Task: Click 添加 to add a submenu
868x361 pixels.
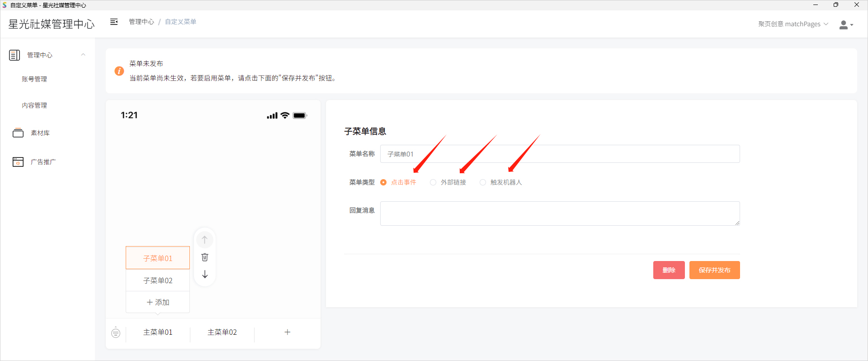Action: click(158, 302)
